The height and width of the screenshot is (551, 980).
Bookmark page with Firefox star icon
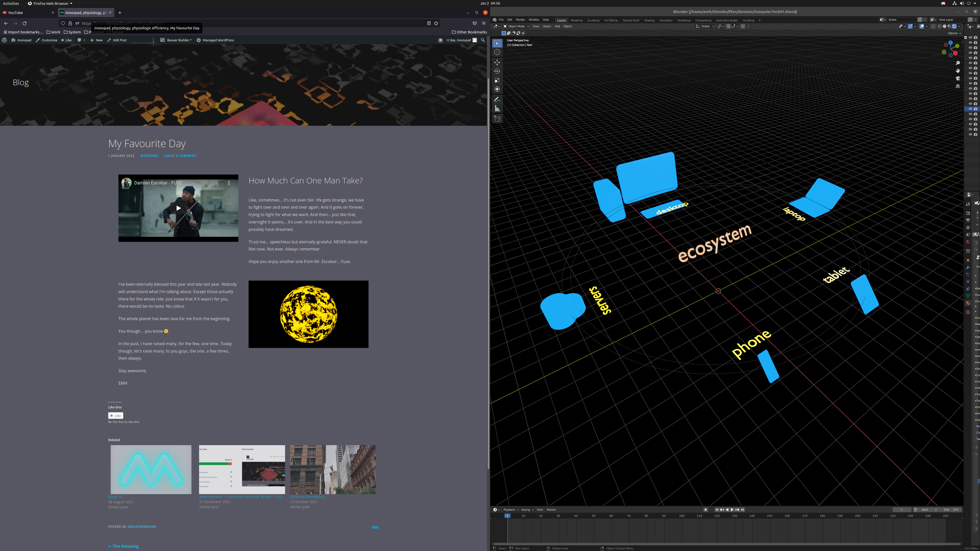coord(436,23)
